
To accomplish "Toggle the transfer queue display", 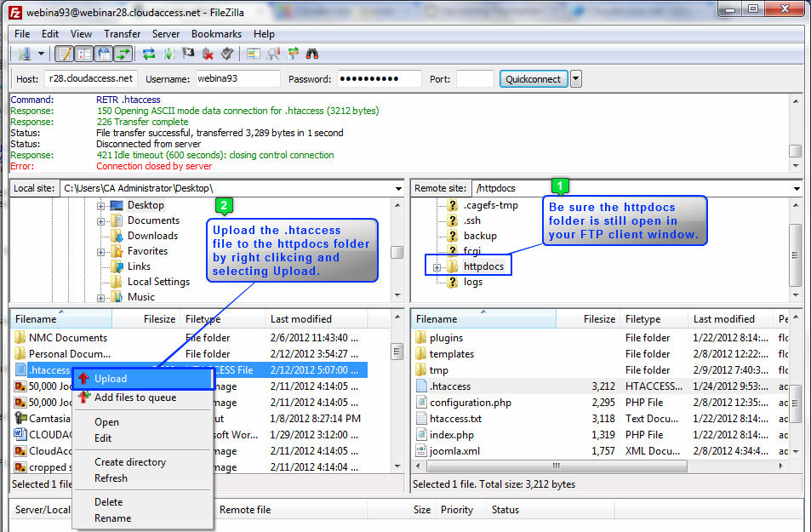I will [x=123, y=54].
